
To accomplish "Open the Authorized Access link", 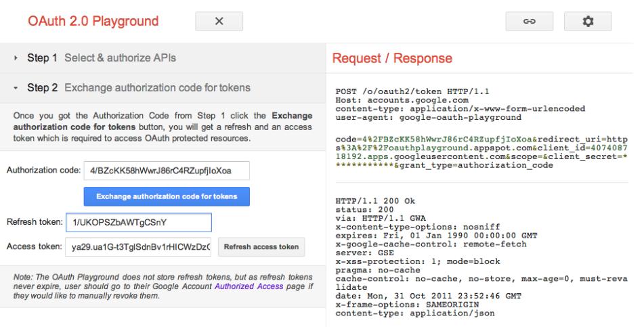I will coord(249,286).
